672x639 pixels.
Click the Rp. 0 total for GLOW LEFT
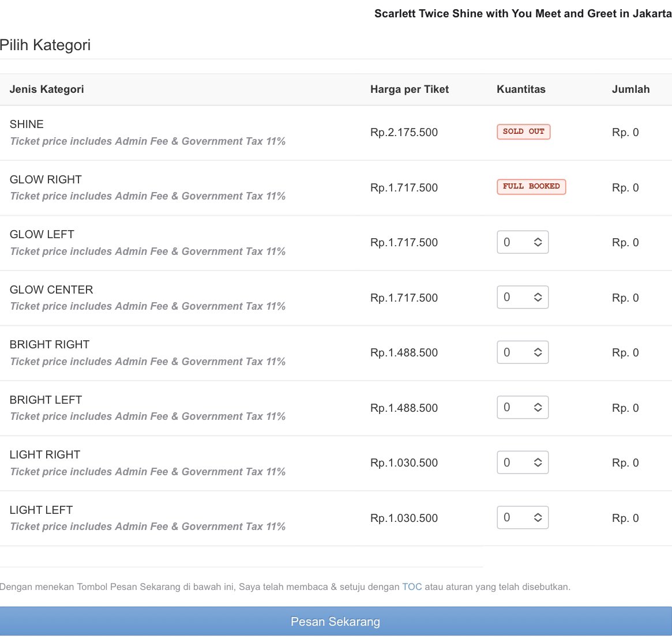click(625, 242)
